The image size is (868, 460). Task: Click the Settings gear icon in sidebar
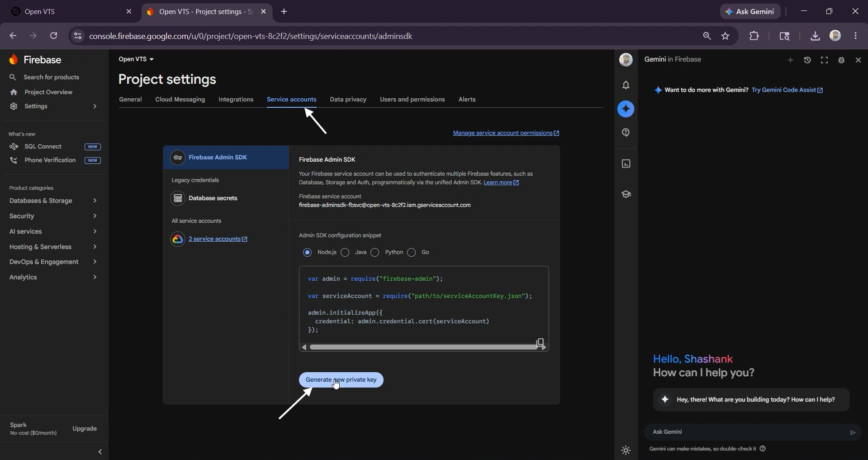(x=14, y=106)
